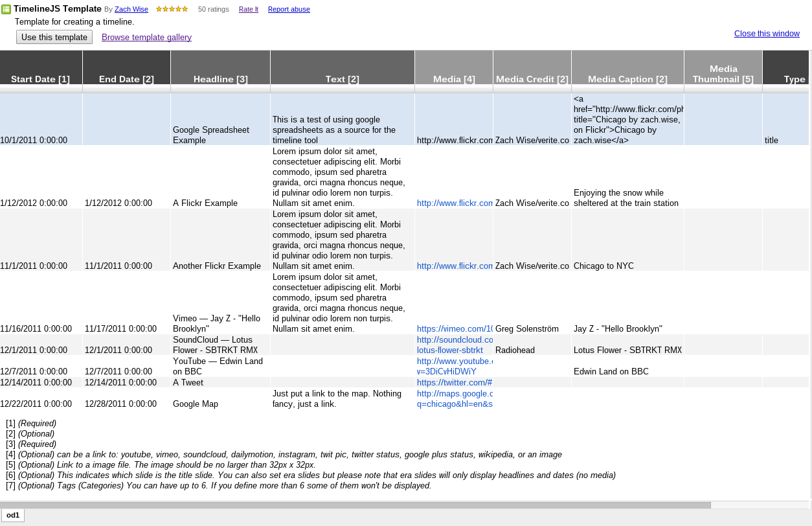Select the od1 sheet tab

point(13,515)
